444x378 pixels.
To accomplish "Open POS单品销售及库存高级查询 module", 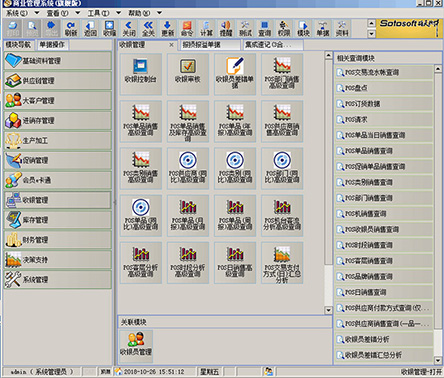I will point(188,122).
